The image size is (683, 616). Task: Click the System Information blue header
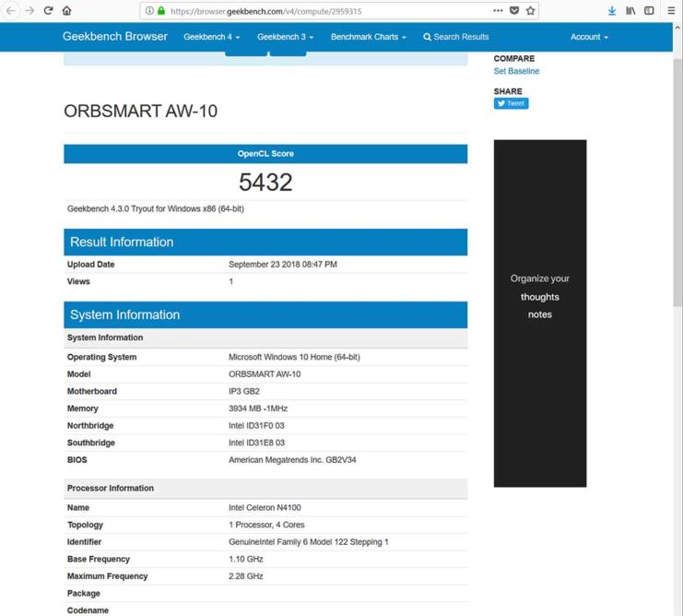[265, 315]
